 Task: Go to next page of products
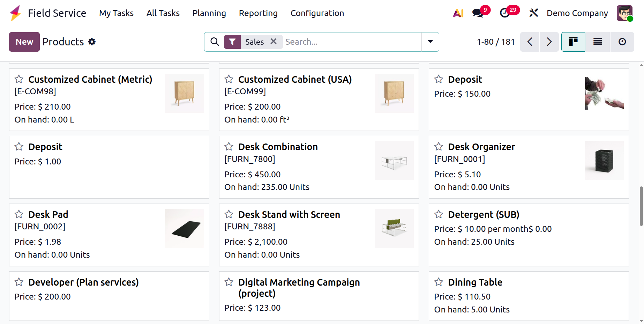click(x=549, y=42)
